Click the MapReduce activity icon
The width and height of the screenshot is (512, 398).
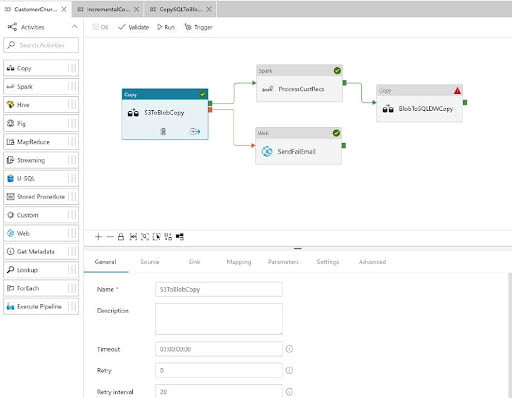click(x=10, y=142)
